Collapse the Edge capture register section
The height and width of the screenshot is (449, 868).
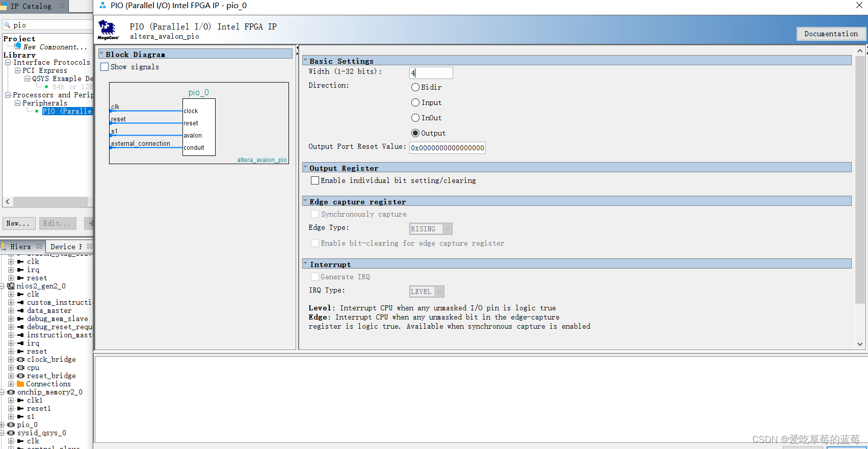305,201
